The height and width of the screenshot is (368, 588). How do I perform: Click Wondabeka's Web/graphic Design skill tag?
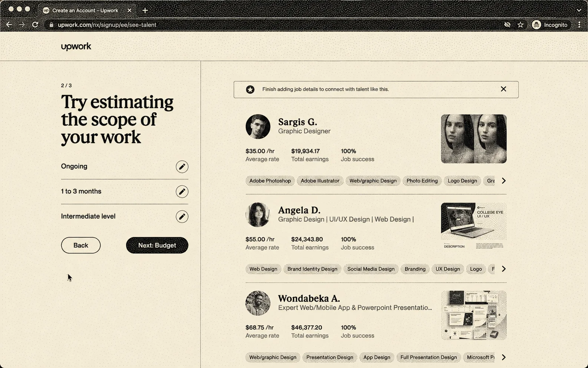click(273, 357)
